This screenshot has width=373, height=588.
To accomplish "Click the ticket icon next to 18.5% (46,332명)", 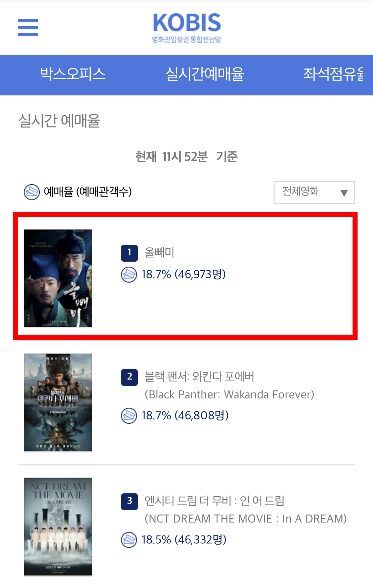I will (129, 540).
